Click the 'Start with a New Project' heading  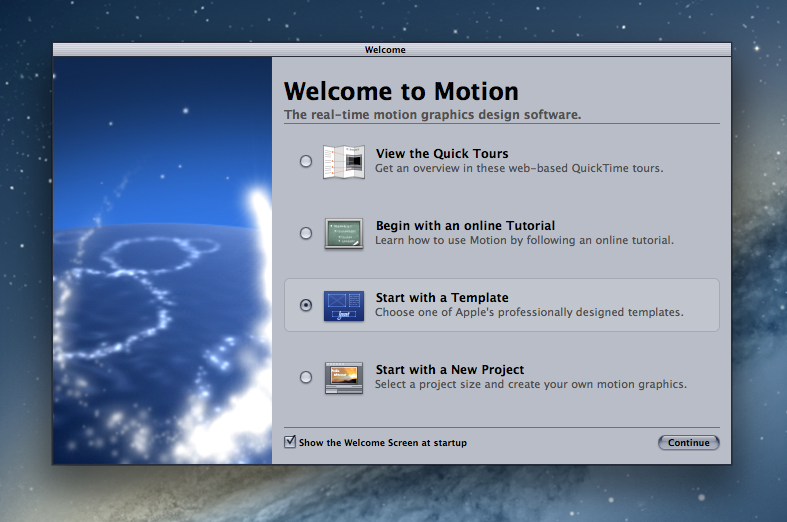click(x=450, y=370)
